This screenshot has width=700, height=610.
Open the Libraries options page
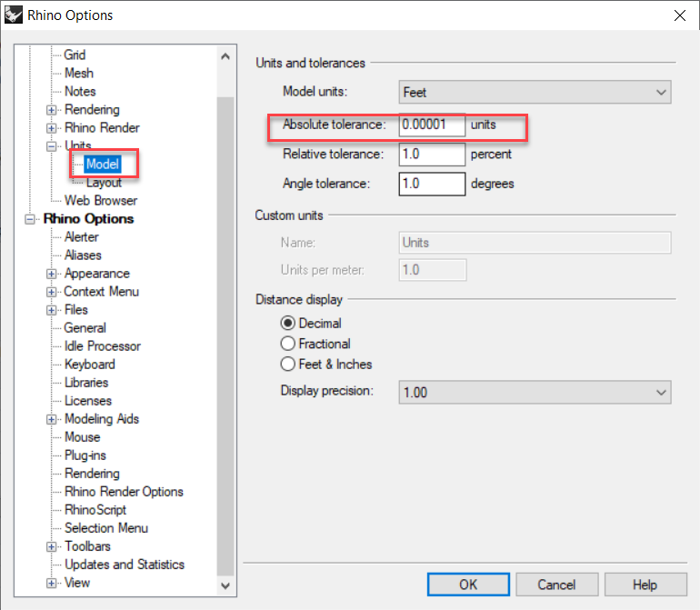pos(86,383)
